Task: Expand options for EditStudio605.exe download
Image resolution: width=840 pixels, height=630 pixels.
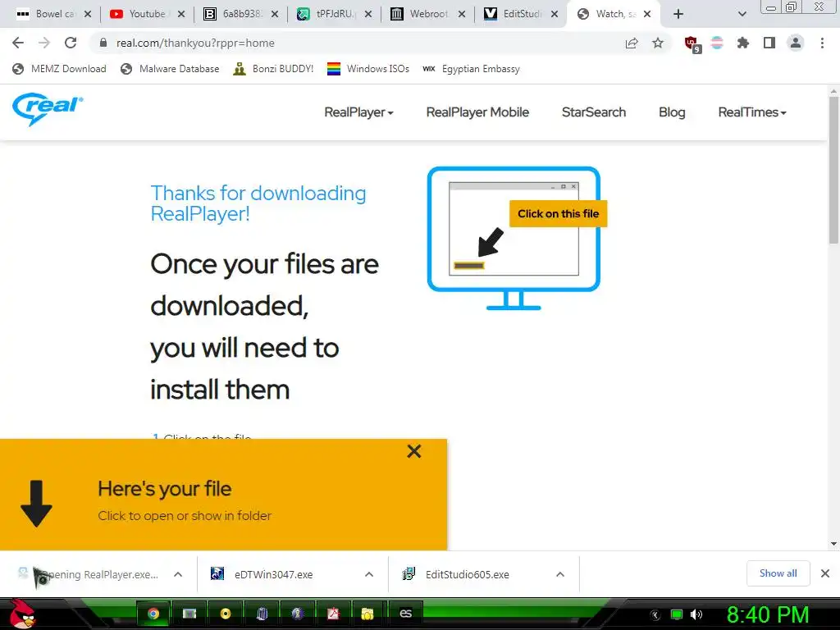Action: [x=560, y=574]
